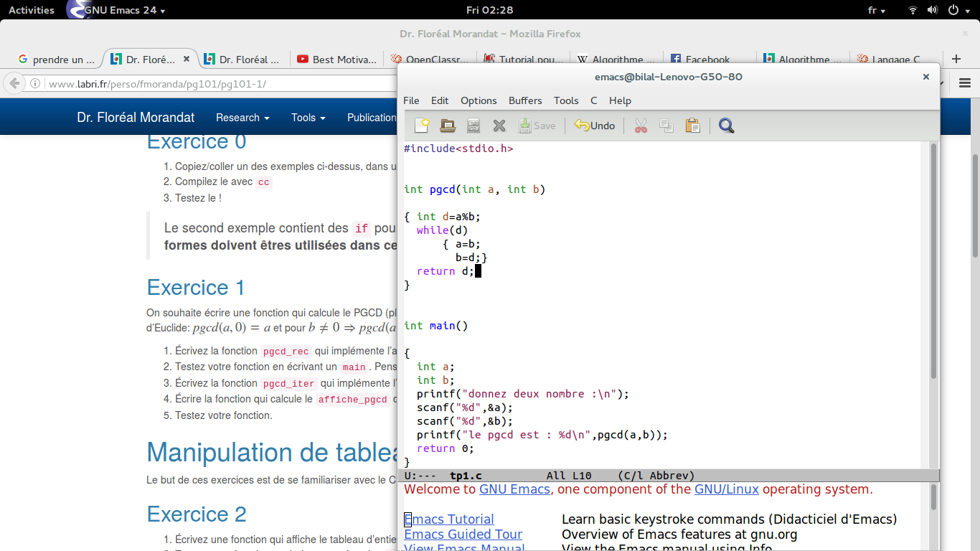The width and height of the screenshot is (980, 551).
Task: Switch to the Best Motiva... YouTube tab
Action: [337, 60]
